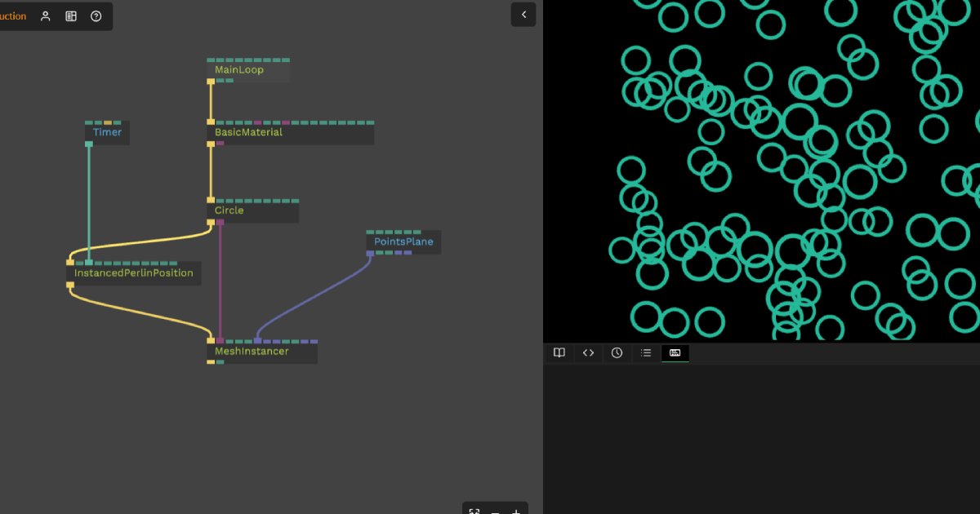This screenshot has width=980, height=514.
Task: Open the user profile menu
Action: (x=45, y=16)
